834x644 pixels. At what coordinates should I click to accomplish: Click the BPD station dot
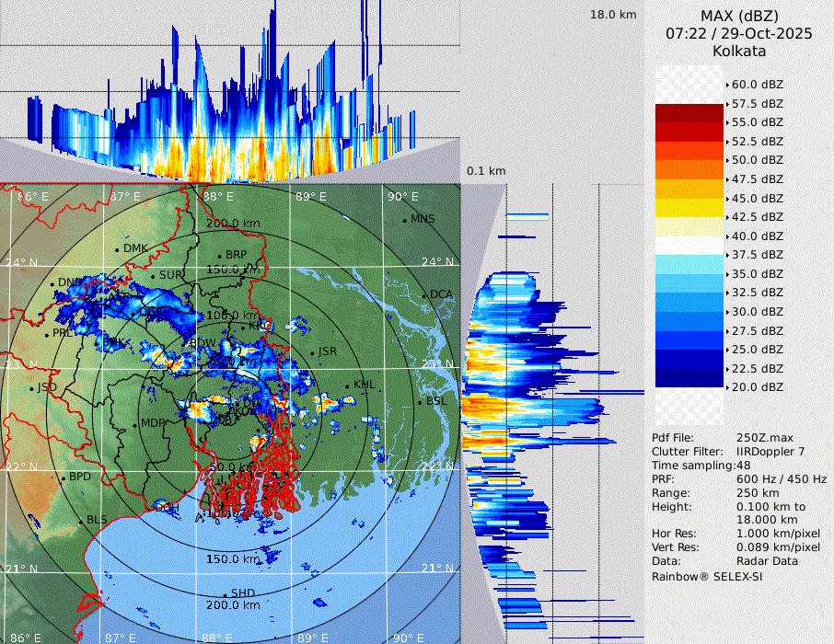click(64, 478)
